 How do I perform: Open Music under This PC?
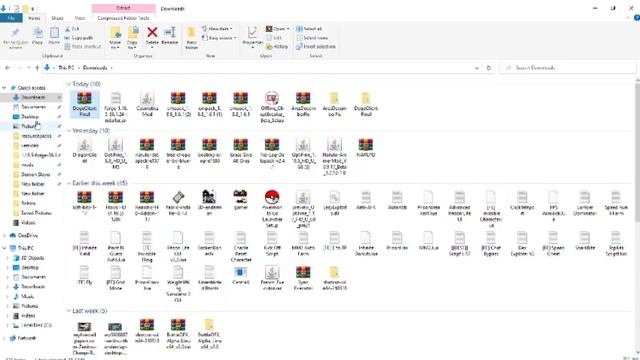coord(27,296)
